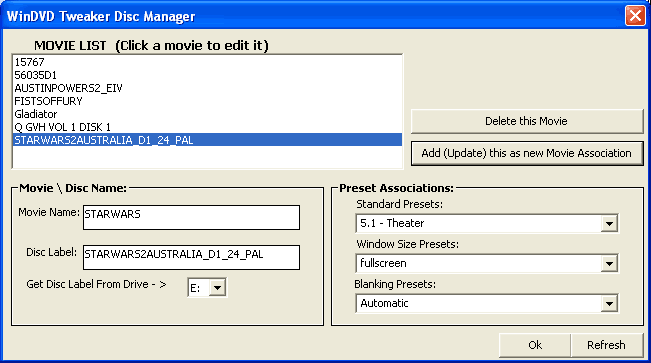The width and height of the screenshot is (651, 363).
Task: Select 56035D1 in the movie list
Action: [207, 75]
